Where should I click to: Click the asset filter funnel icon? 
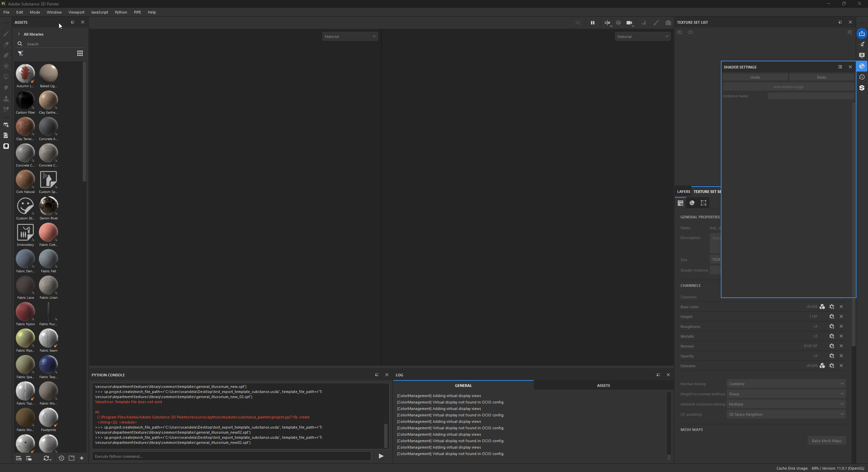point(20,53)
